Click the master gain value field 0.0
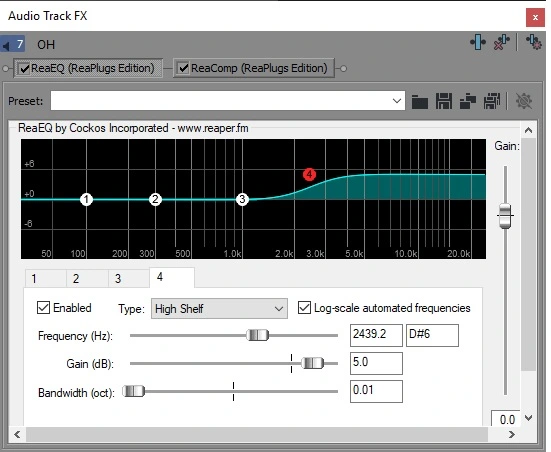Viewport: 551px width, 452px height. tap(505, 419)
